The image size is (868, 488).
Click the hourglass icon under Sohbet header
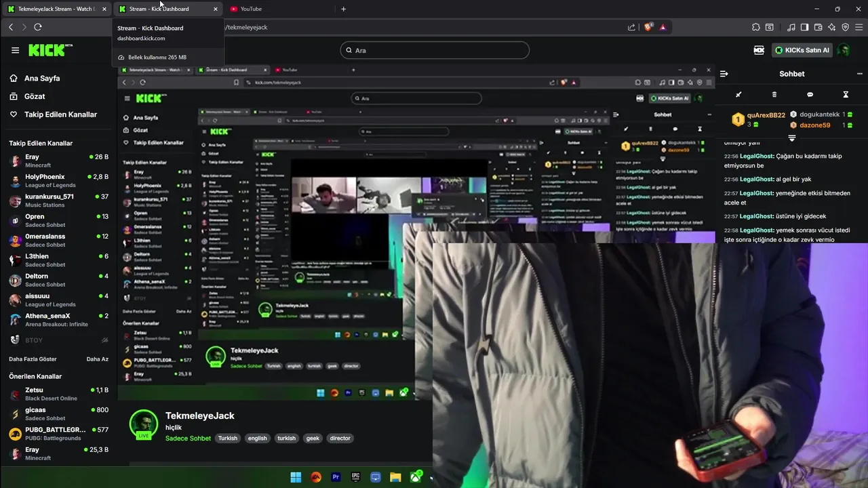[x=846, y=94]
